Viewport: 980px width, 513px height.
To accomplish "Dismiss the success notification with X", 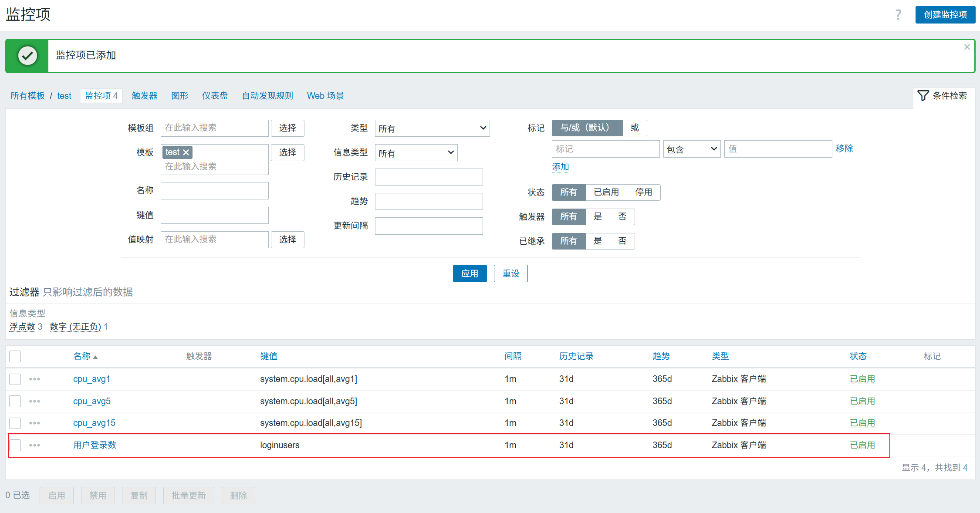I will 967,47.
